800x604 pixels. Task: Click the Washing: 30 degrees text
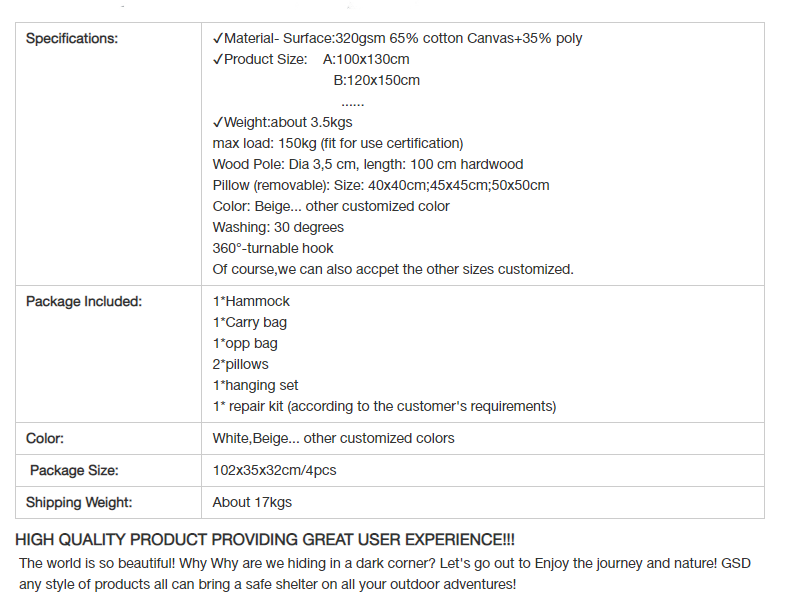click(x=278, y=227)
